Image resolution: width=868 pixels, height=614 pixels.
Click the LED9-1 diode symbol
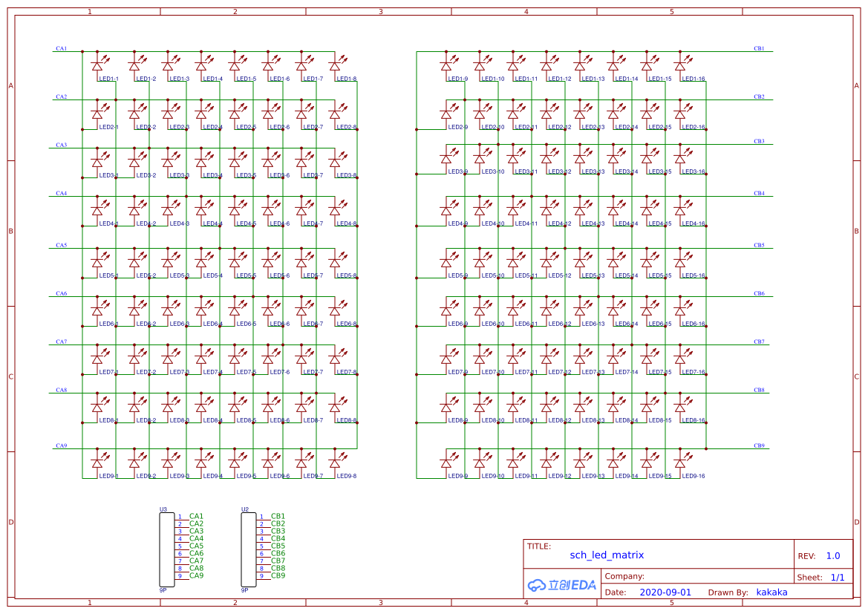(x=97, y=463)
